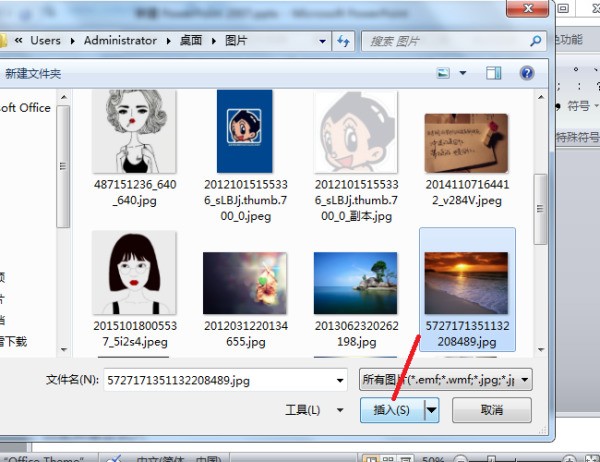Click the search magnifier icon
This screenshot has height=462, width=600.
point(536,41)
